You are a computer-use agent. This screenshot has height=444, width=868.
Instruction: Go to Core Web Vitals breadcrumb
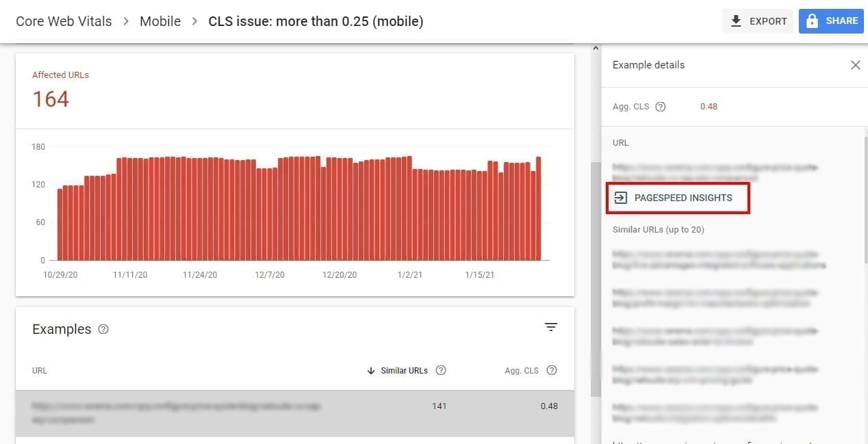point(64,21)
